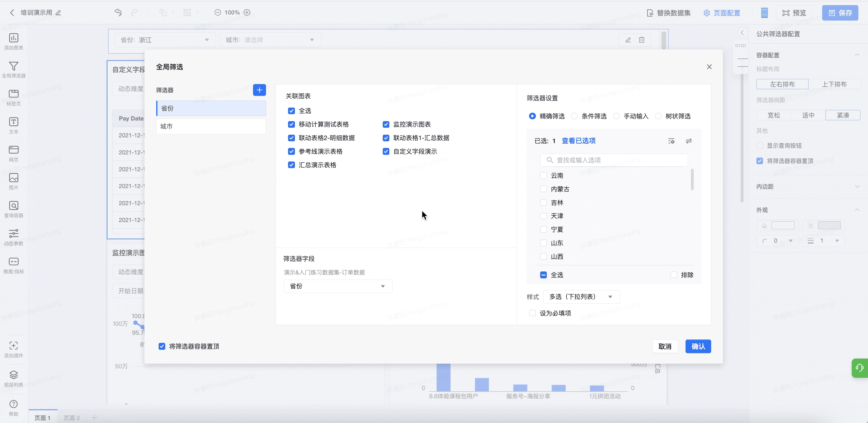Add a 图片 component

[x=14, y=181]
